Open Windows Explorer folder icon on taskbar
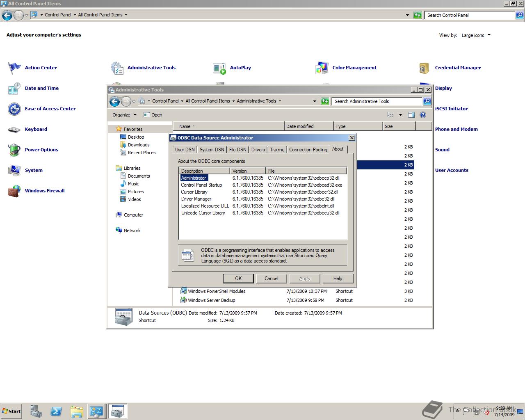525x420 pixels. coord(77,411)
